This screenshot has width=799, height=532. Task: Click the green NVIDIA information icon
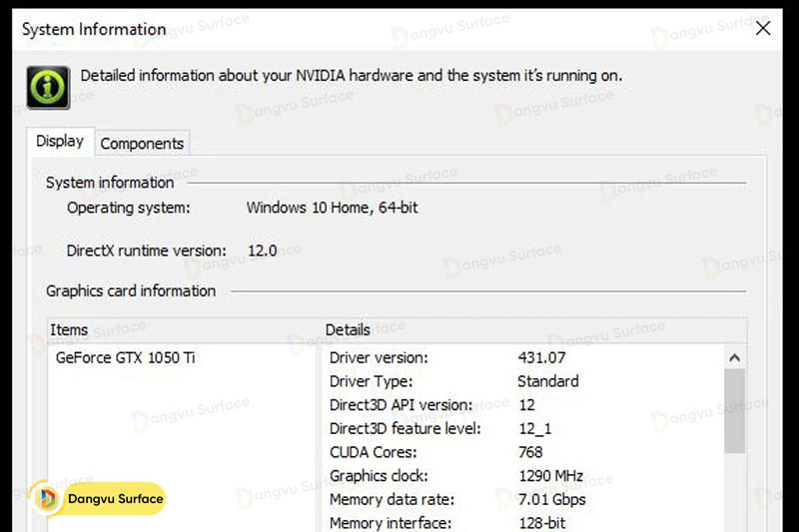coord(48,88)
